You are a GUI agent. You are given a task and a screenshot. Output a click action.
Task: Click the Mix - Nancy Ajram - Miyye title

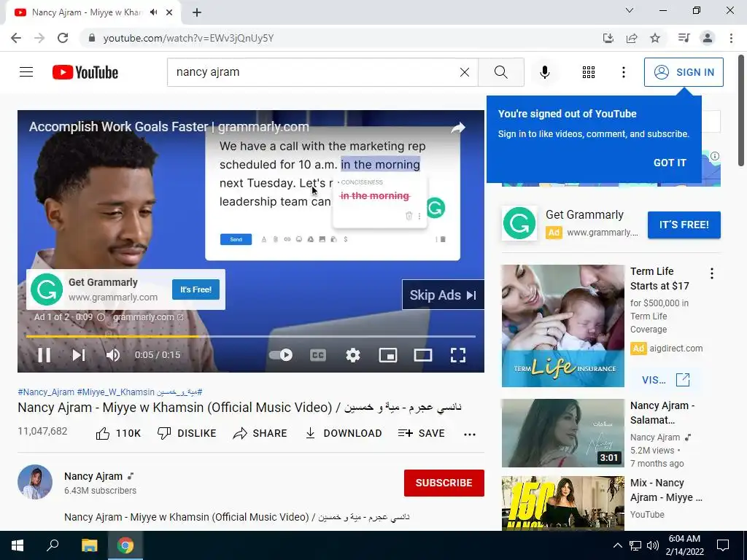666,490
